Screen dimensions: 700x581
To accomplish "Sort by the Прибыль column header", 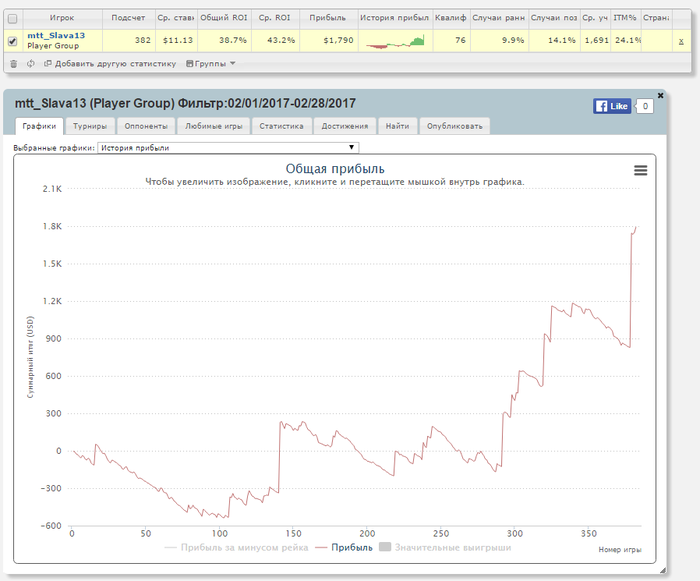I will (328, 18).
